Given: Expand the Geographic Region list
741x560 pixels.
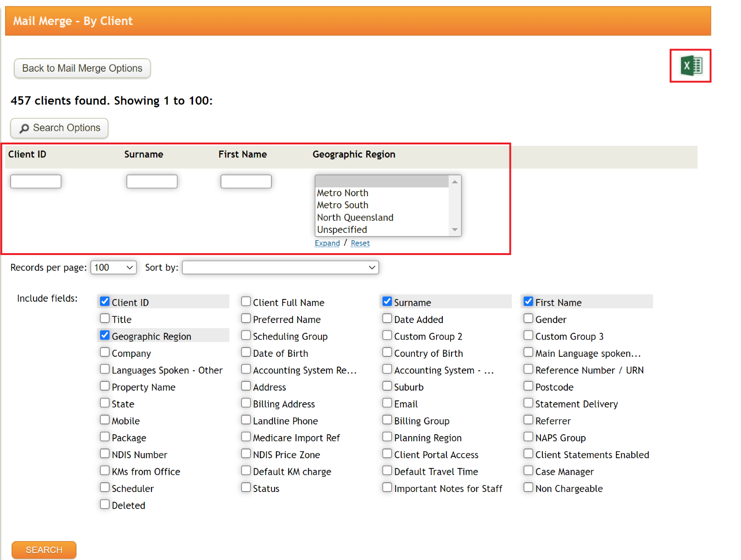Looking at the screenshot, I should click(x=327, y=243).
